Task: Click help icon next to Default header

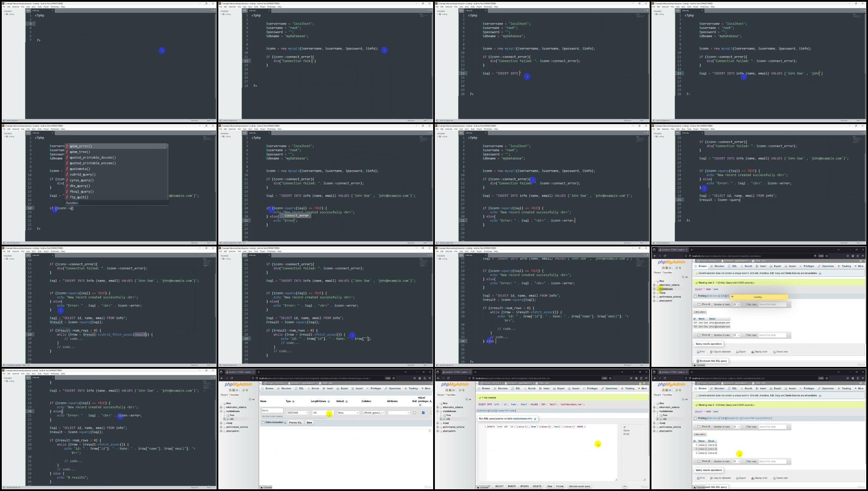Action: pos(346,402)
